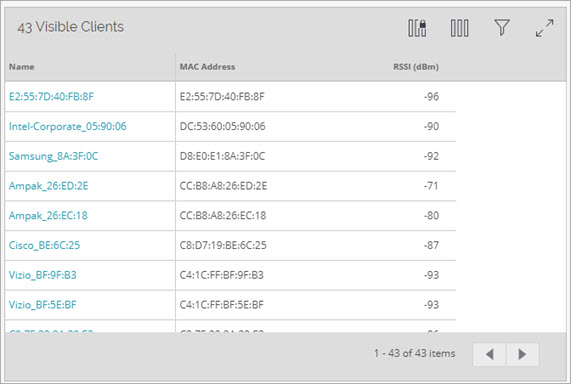This screenshot has width=571, height=384.
Task: Open client Intel-Corporate_05:90:06
Action: coord(68,126)
